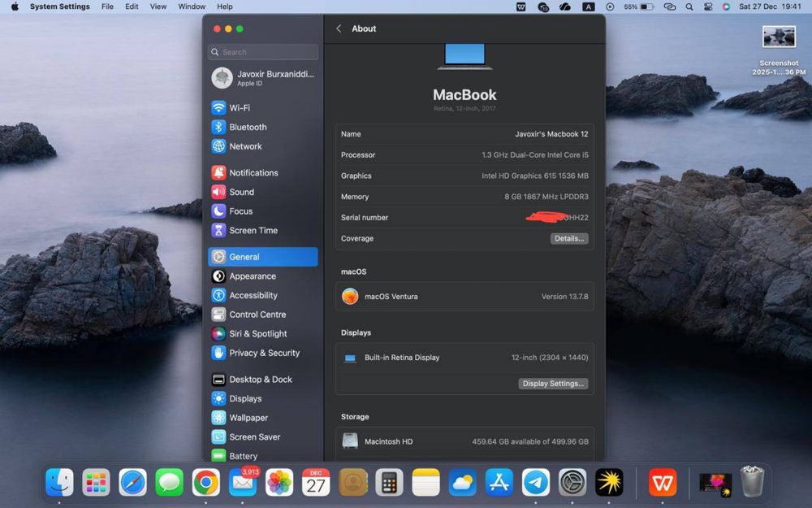Select Desktop & Dock in sidebar
The width and height of the screenshot is (812, 508).
click(x=262, y=380)
